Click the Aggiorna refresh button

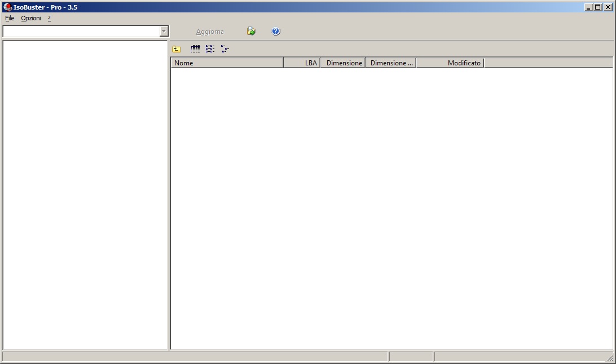point(210,32)
